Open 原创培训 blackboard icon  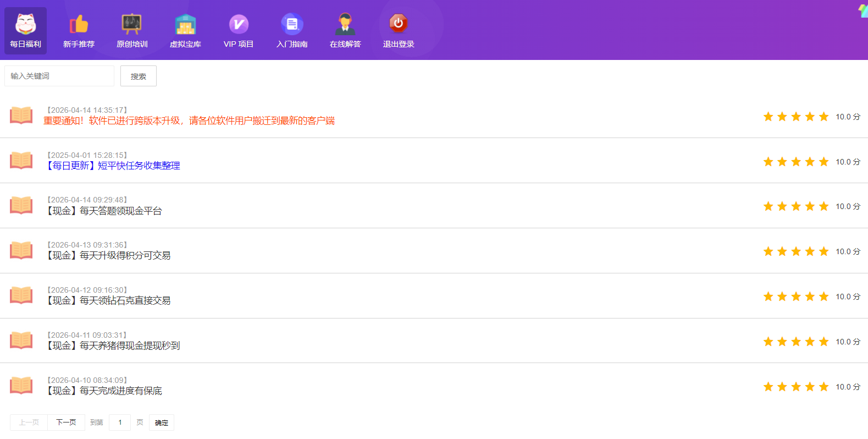(x=132, y=25)
